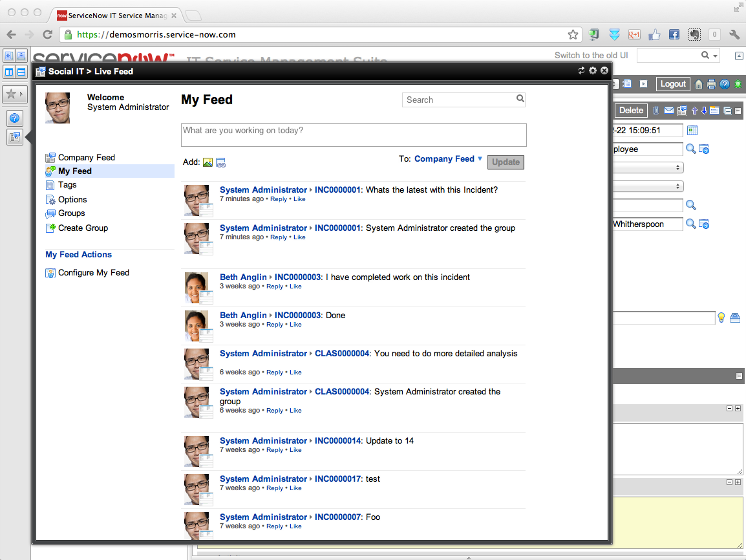Open the 'To: Company Feed' dropdown
Screen dimensions: 746x560
[448, 159]
